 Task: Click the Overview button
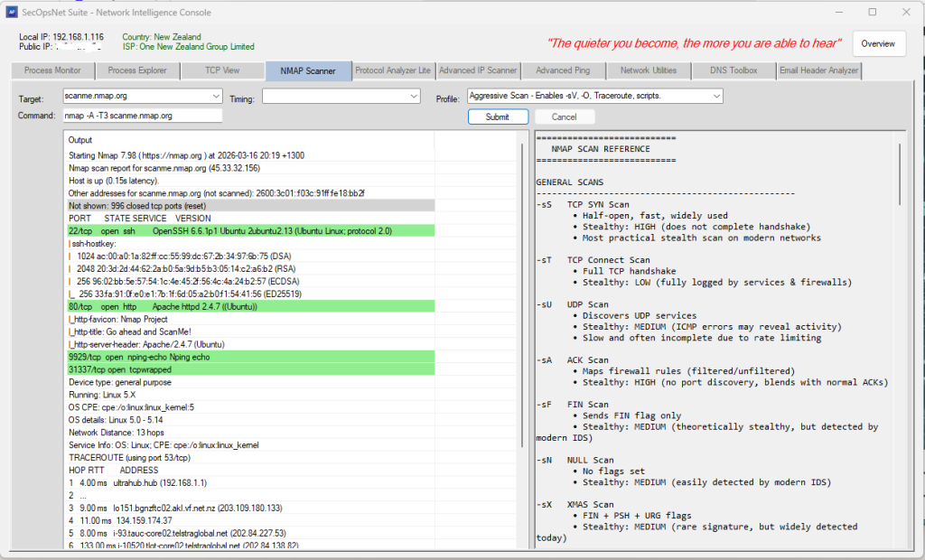(878, 43)
